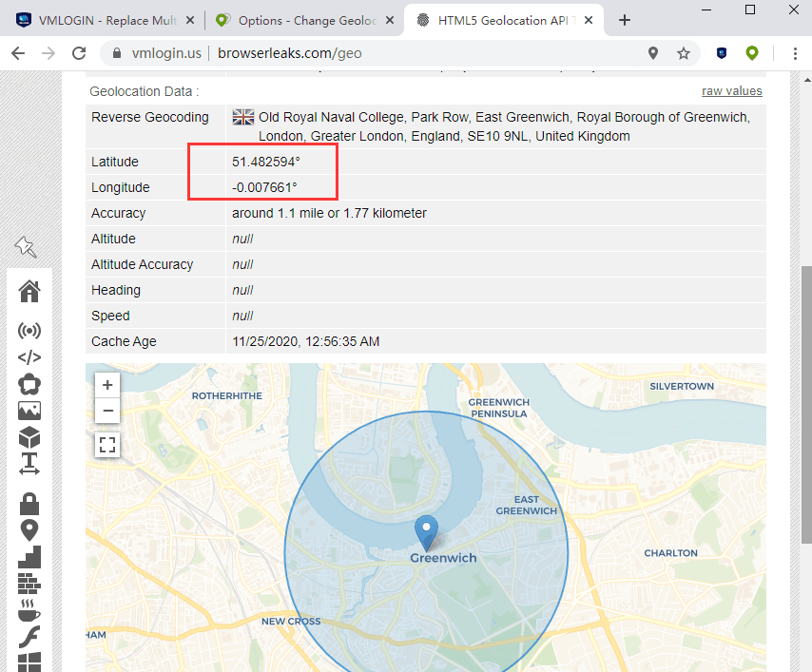Select the 3D cube WebGL sidebar icon

pos(29,437)
